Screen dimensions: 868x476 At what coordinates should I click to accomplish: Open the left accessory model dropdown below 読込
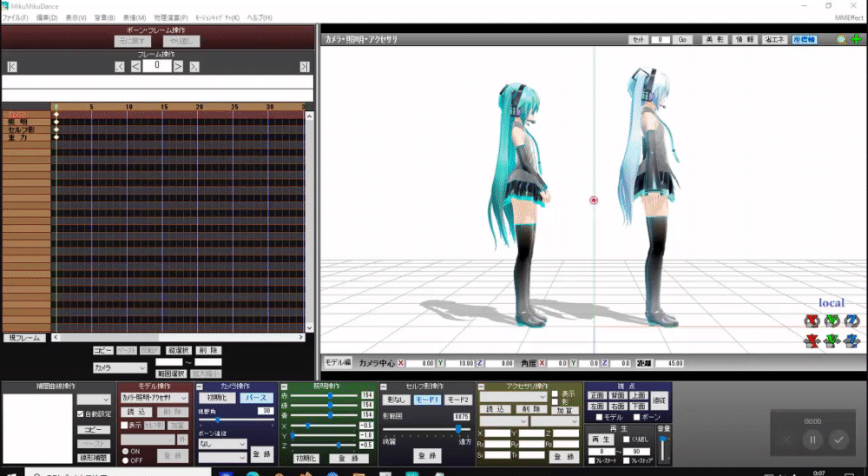pyautogui.click(x=502, y=421)
